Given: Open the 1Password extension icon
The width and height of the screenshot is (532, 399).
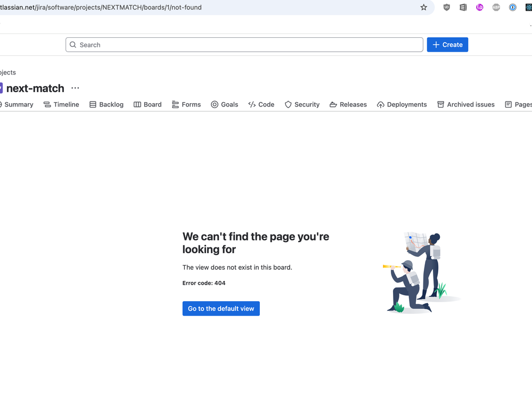Looking at the screenshot, I should (x=513, y=7).
